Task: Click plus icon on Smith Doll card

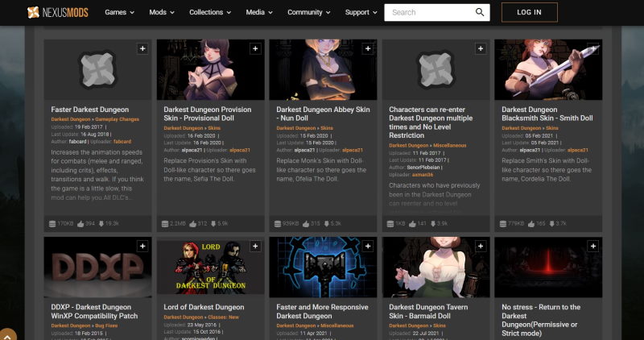Action: (592, 48)
